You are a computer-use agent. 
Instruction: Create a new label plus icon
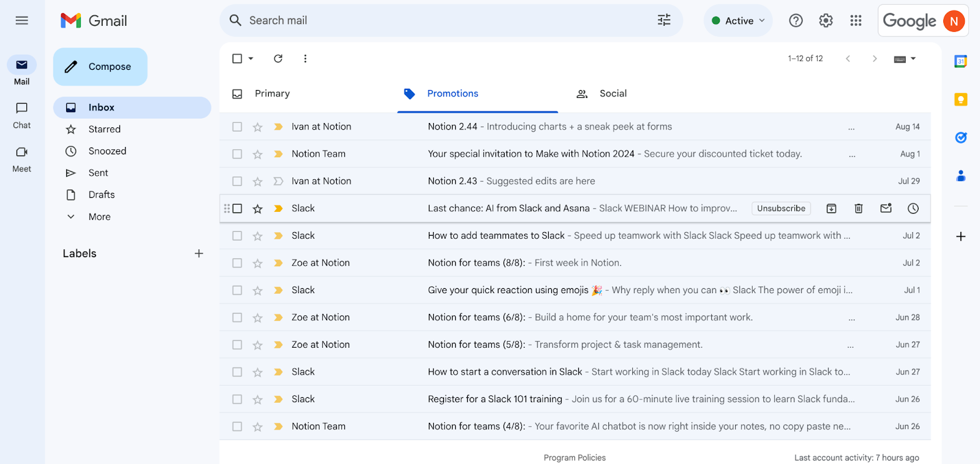point(198,253)
